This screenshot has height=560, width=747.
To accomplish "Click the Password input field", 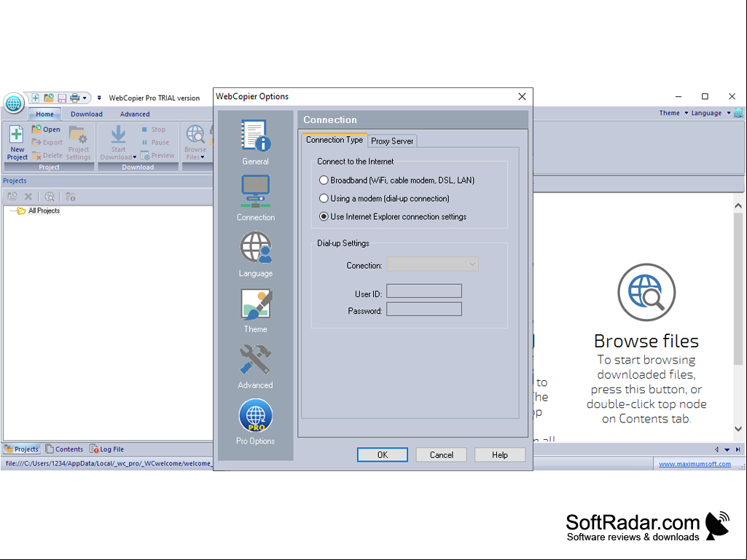I will click(x=424, y=309).
